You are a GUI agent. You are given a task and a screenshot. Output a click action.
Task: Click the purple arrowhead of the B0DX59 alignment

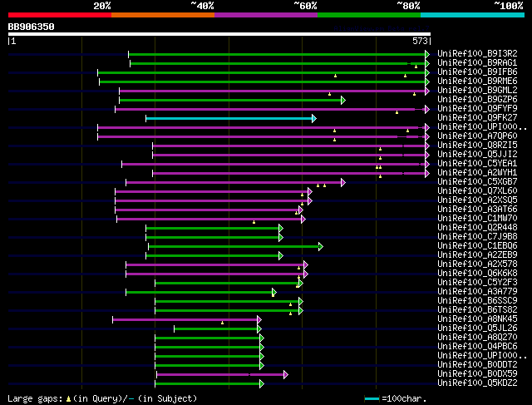pos(286,375)
